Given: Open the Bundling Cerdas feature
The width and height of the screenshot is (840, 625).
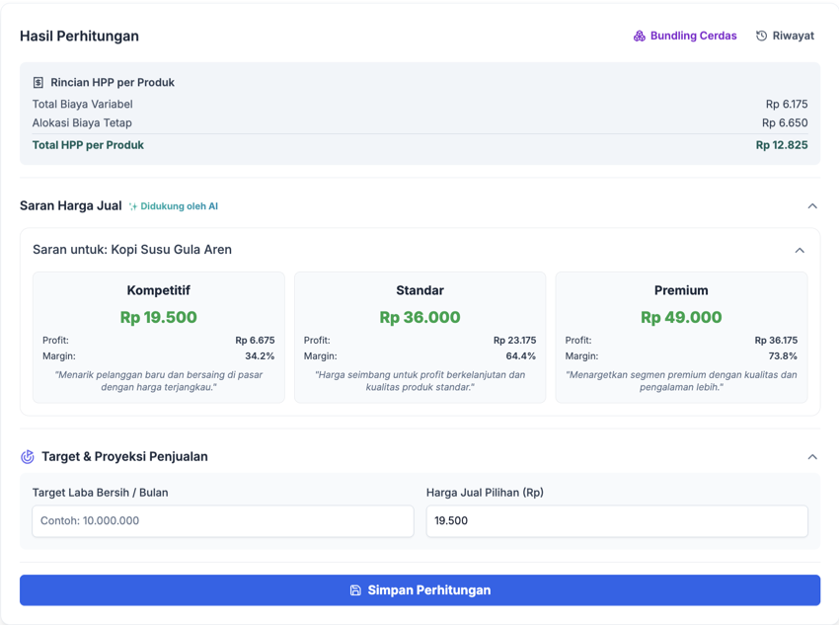Looking at the screenshot, I should click(x=684, y=35).
